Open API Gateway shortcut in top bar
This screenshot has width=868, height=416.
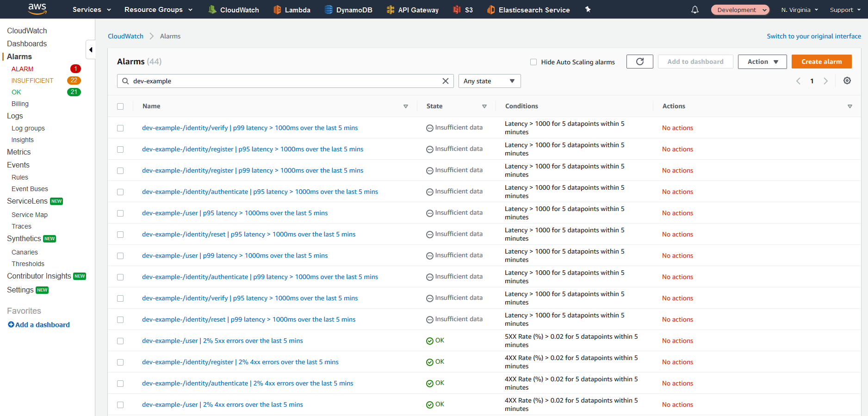point(413,10)
